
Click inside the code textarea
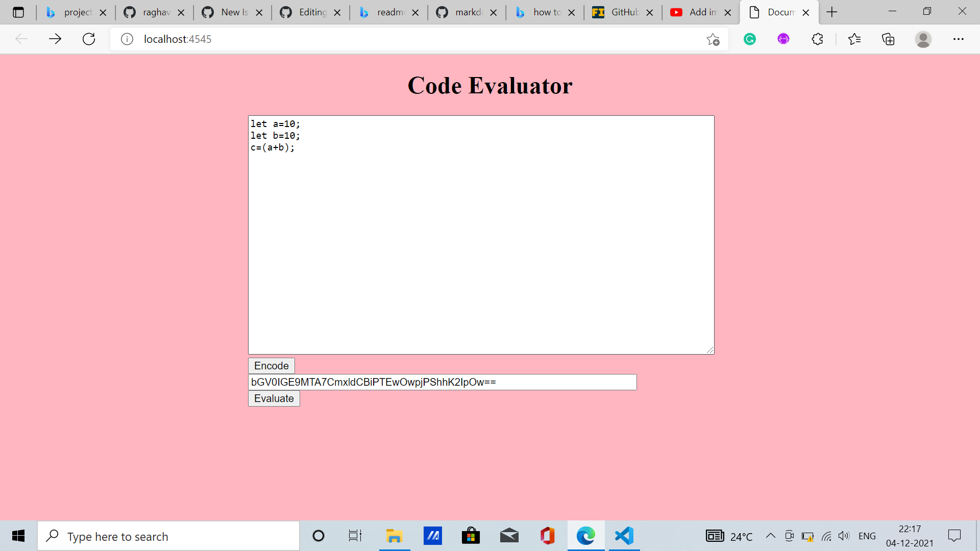click(481, 235)
